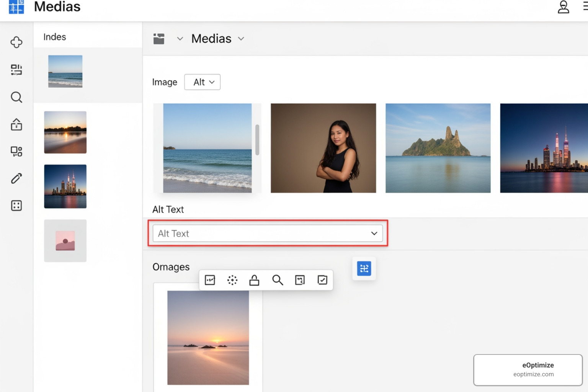Select the components icon in the sidebar

pos(16,151)
